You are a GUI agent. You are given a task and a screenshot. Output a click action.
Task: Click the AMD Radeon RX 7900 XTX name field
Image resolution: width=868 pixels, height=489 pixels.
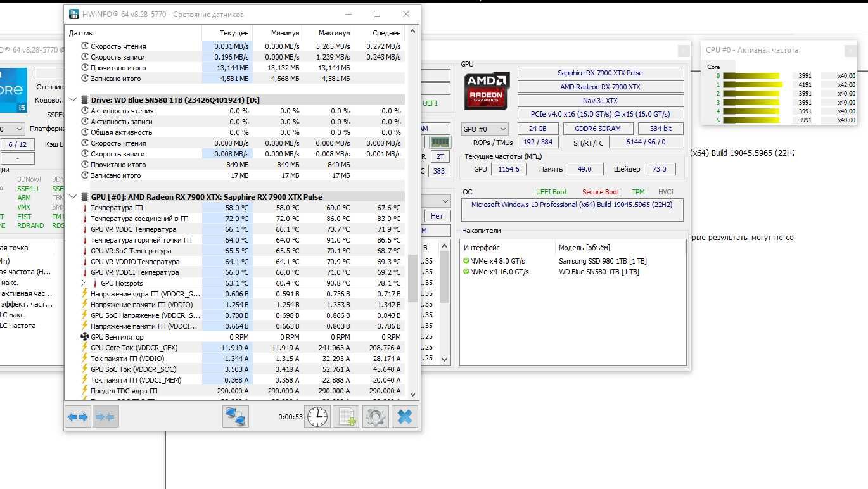pos(601,87)
